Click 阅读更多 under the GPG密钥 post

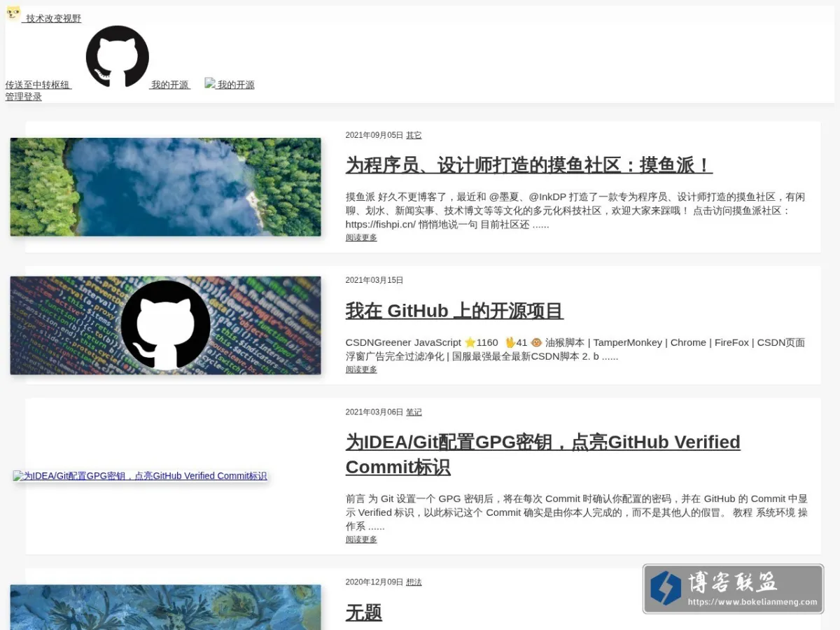(x=361, y=540)
